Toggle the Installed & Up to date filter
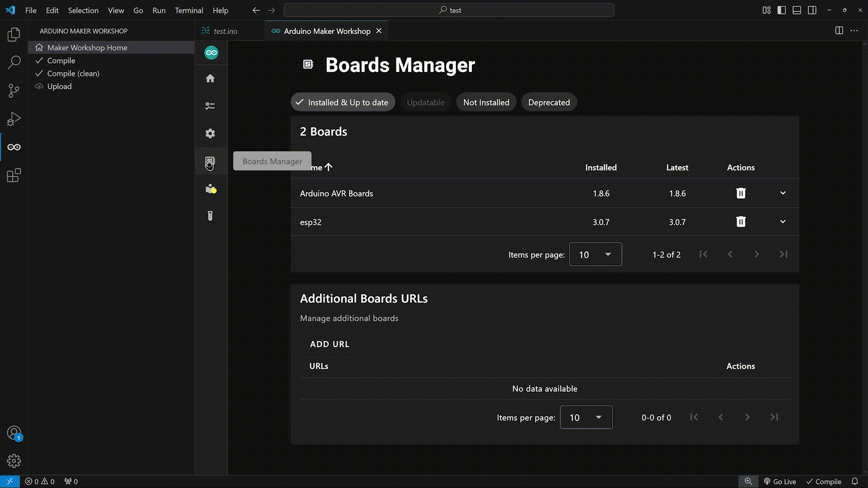The height and width of the screenshot is (488, 868). coord(343,103)
